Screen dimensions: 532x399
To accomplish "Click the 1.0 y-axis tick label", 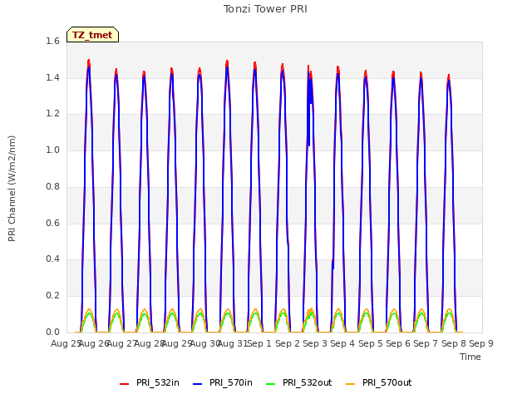I will [x=52, y=150].
